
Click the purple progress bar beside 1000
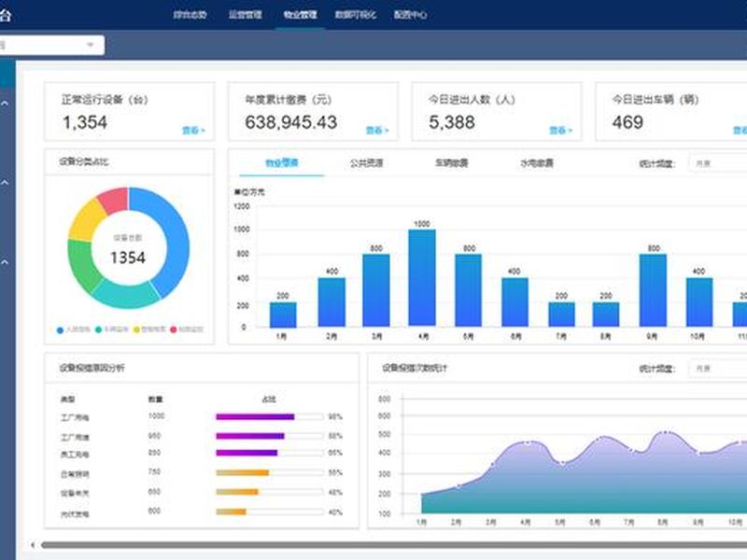255,416
